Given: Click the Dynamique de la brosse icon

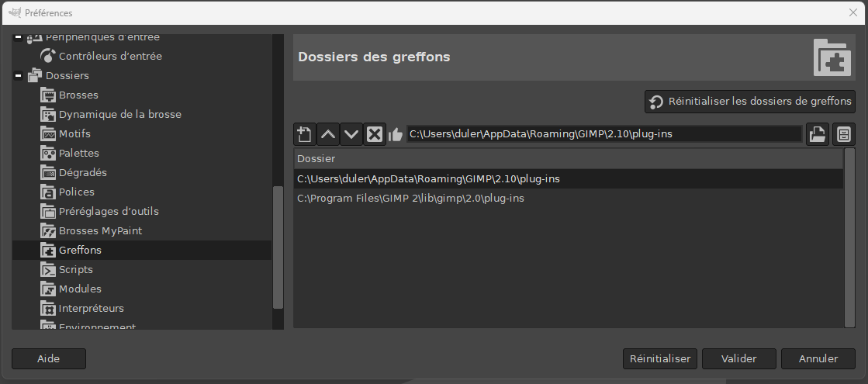Looking at the screenshot, I should point(49,115).
